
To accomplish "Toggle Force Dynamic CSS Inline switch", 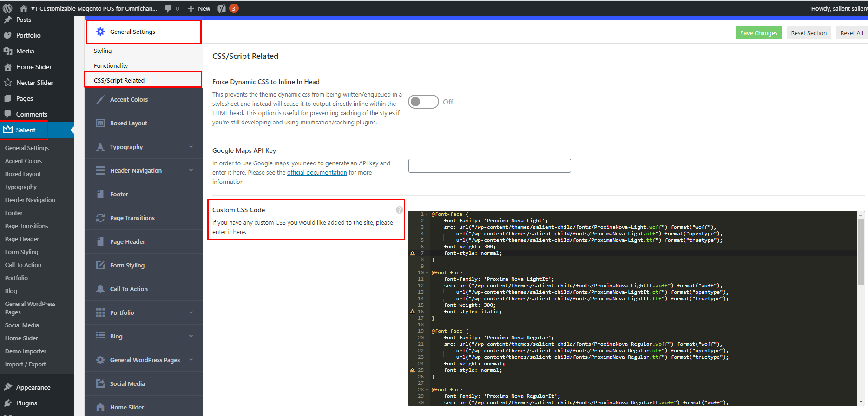I will [x=423, y=102].
